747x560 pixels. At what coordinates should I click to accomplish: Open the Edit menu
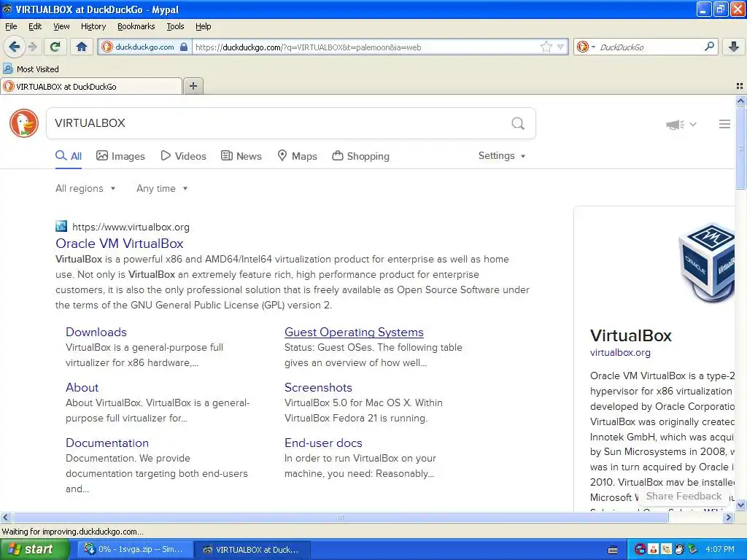point(35,26)
